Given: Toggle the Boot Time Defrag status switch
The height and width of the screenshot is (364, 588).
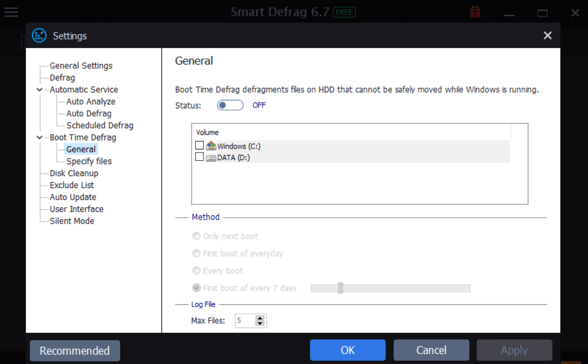Looking at the screenshot, I should tap(230, 105).
